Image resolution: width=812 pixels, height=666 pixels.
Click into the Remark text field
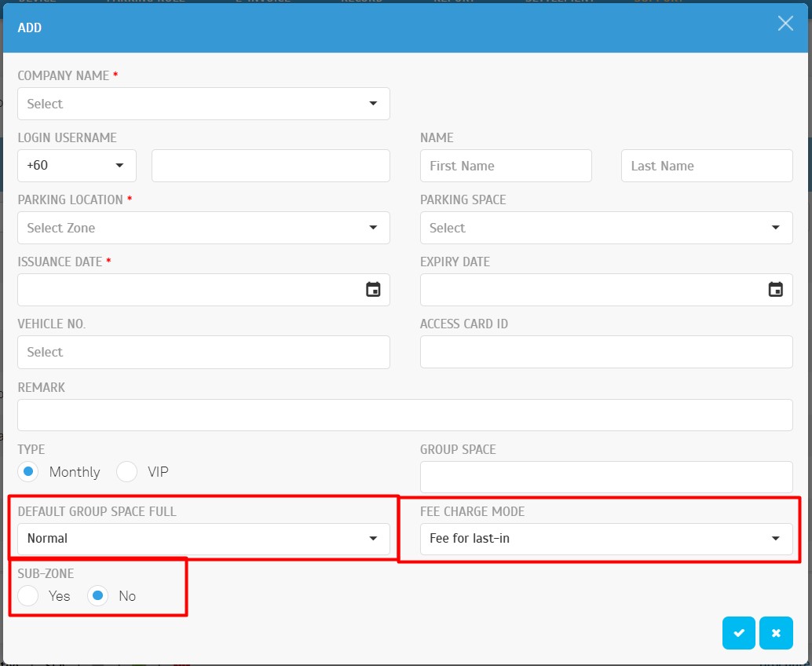tap(404, 415)
